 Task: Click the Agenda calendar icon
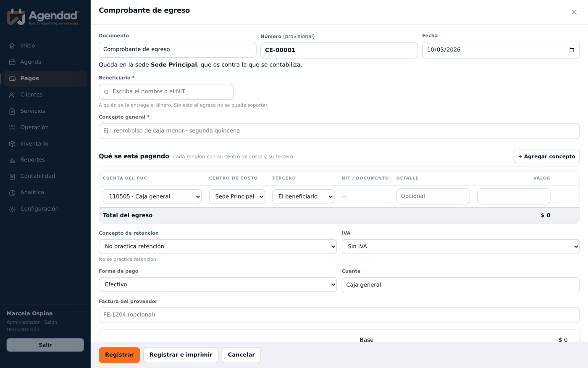point(12,62)
